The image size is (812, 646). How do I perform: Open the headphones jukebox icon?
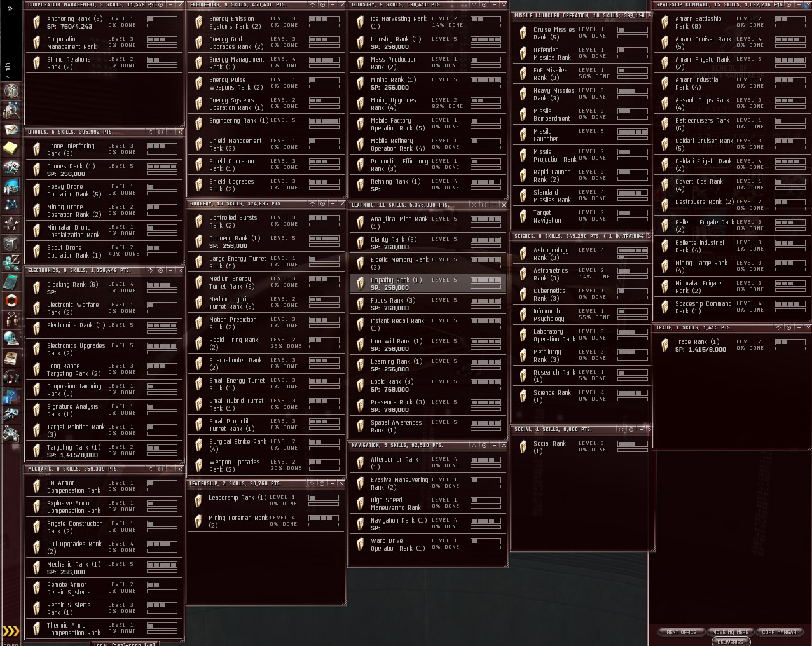(x=11, y=377)
